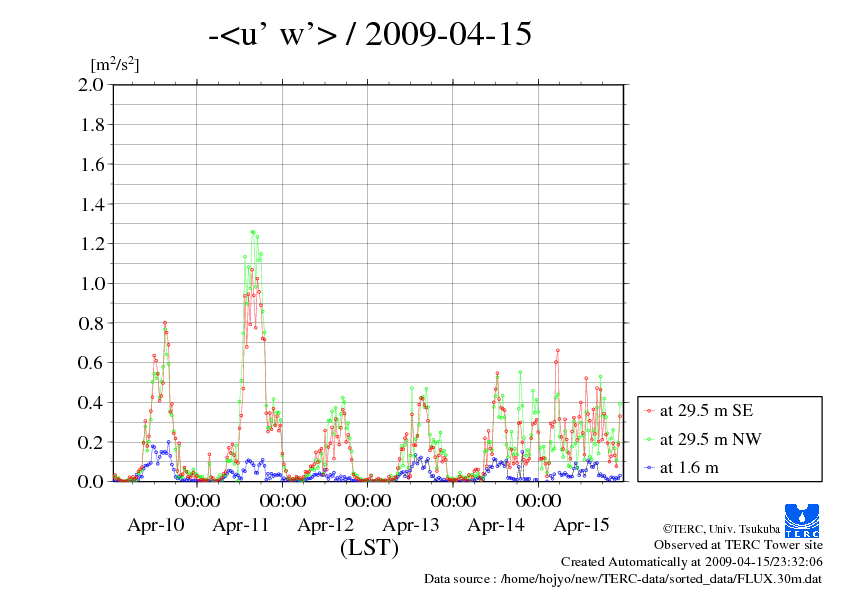
Task: Click the y-axis value 1.6
Action: 92,164
